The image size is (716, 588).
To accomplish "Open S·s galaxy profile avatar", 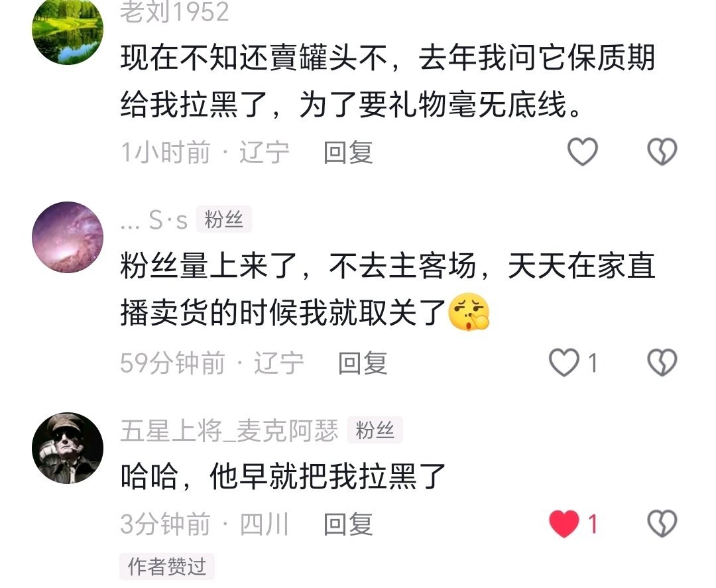I will click(x=68, y=237).
